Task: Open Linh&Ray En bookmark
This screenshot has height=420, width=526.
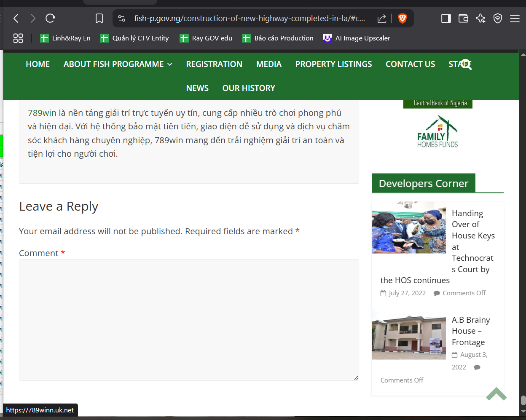Action: click(65, 38)
